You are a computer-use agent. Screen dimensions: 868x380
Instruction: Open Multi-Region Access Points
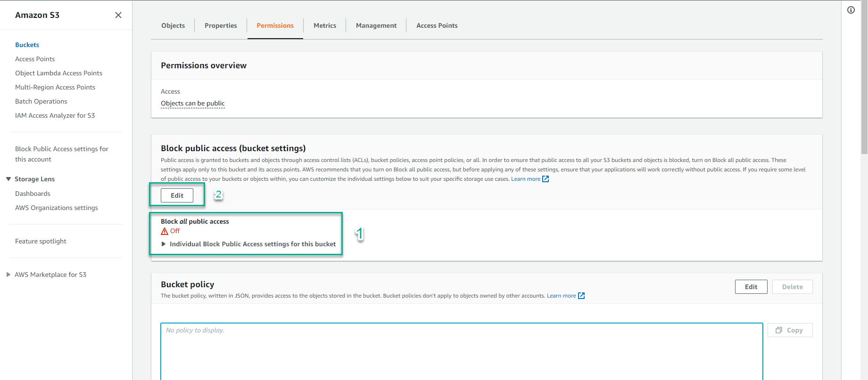coord(55,87)
